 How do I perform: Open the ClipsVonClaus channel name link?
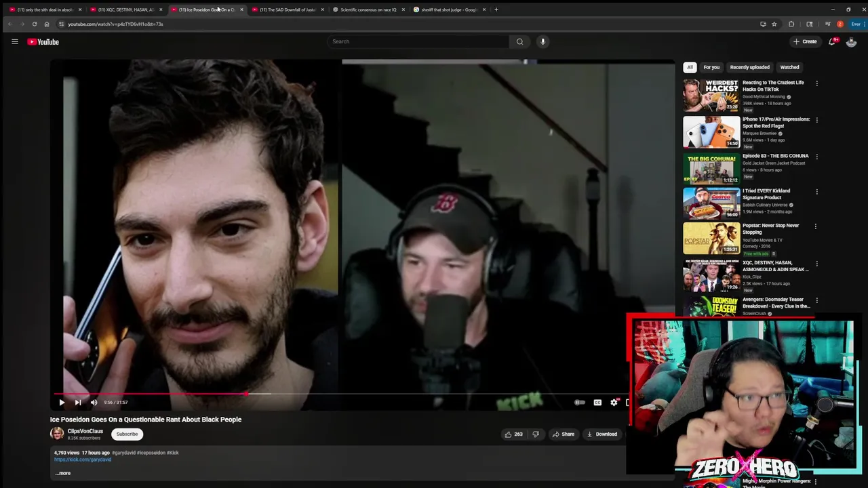(85, 431)
